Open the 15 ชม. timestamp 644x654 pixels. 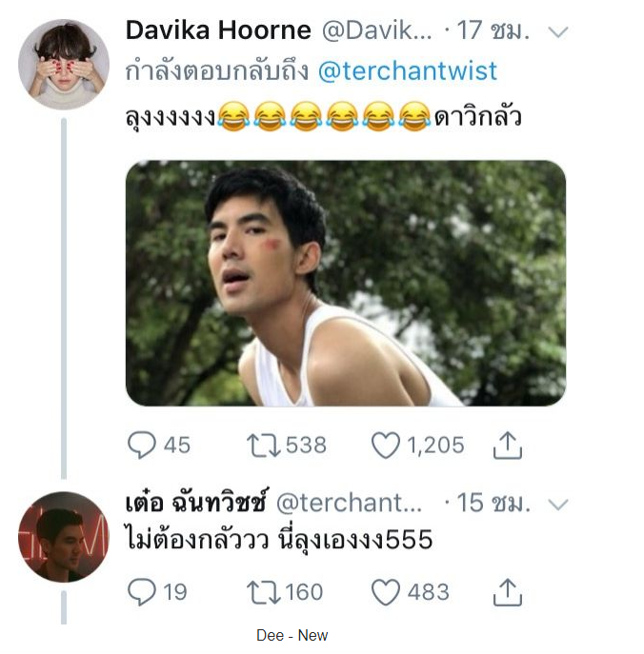click(x=493, y=503)
